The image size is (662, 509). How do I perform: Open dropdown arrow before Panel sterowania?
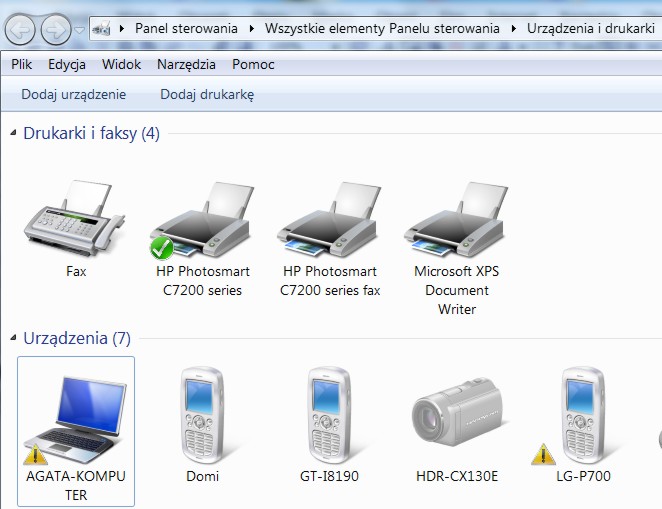122,29
